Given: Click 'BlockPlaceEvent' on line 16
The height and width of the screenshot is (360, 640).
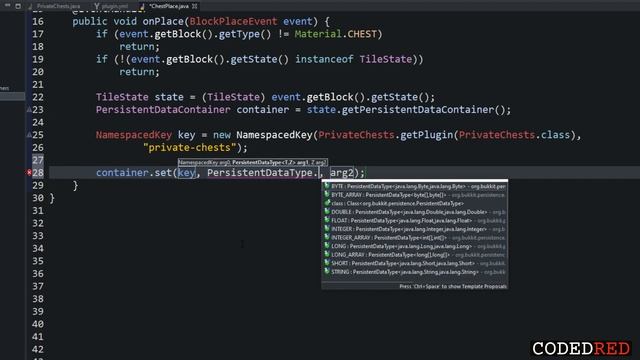Looking at the screenshot, I should 233,21.
